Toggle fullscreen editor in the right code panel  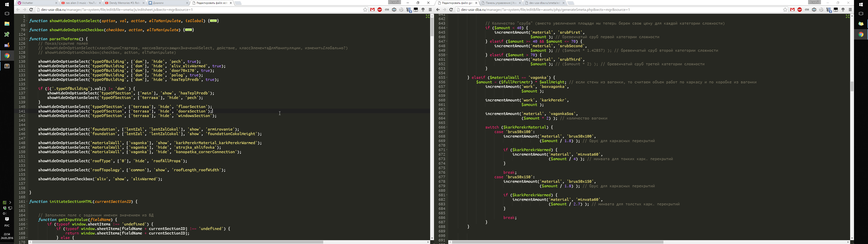pyautogui.click(x=847, y=16)
